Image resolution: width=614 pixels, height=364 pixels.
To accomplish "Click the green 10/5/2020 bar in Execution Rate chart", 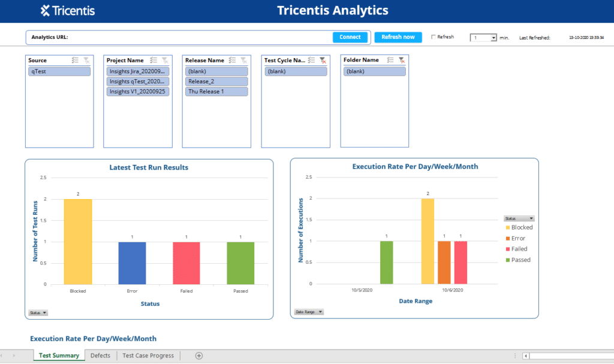I will pyautogui.click(x=387, y=263).
